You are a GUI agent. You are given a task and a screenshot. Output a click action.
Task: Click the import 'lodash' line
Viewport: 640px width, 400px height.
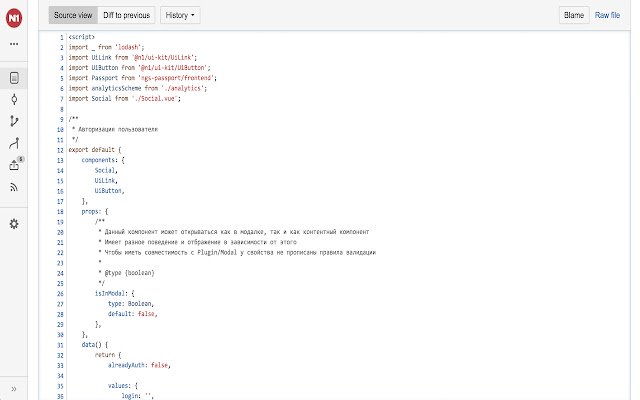pos(106,47)
